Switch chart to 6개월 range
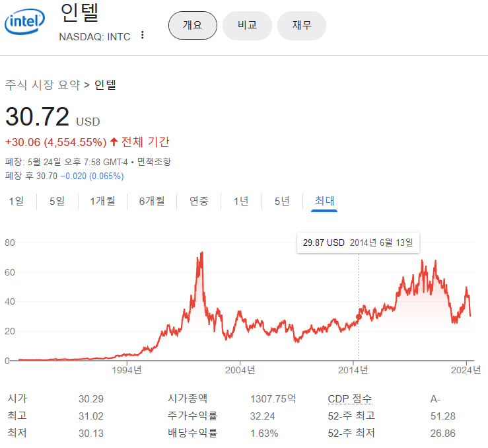This screenshot has width=488, height=448. pyautogui.click(x=152, y=201)
